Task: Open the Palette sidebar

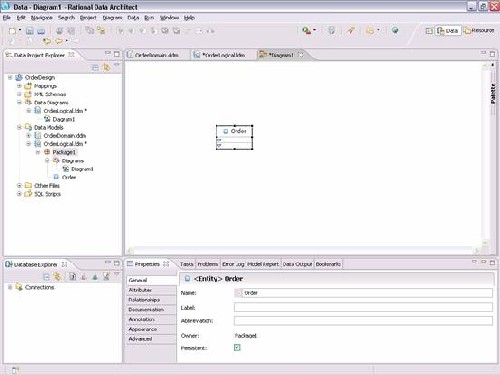Action: (493, 94)
